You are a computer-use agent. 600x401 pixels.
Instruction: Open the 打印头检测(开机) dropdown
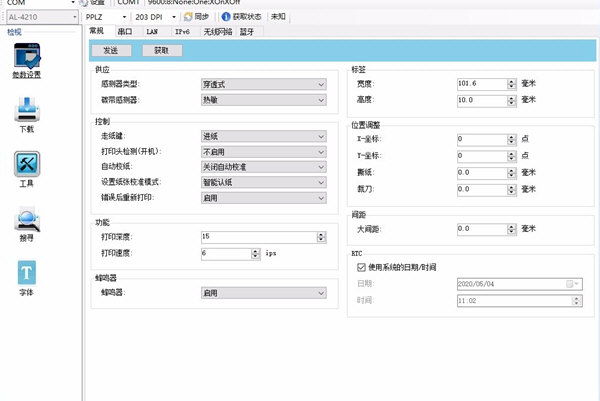coord(264,152)
